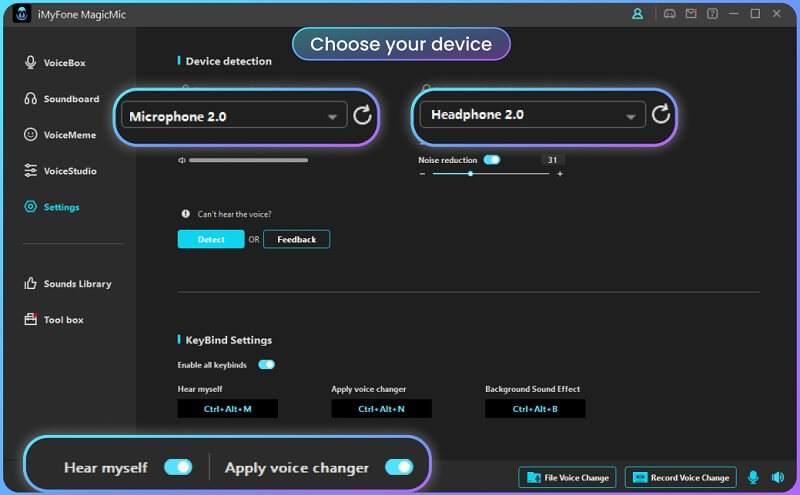The height and width of the screenshot is (495, 800).
Task: Click Background Sound Effect keybind Ctrl+Alt+B
Action: [x=535, y=409]
